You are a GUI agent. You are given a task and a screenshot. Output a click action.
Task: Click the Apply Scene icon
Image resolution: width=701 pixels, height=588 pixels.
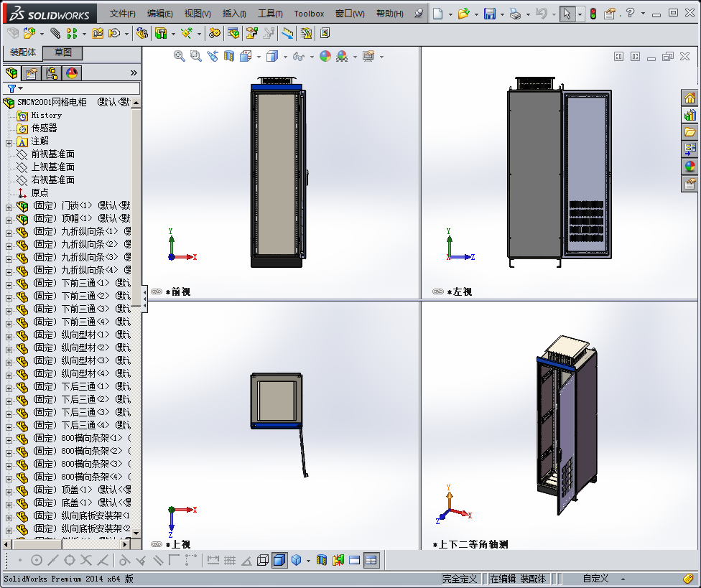[x=342, y=56]
